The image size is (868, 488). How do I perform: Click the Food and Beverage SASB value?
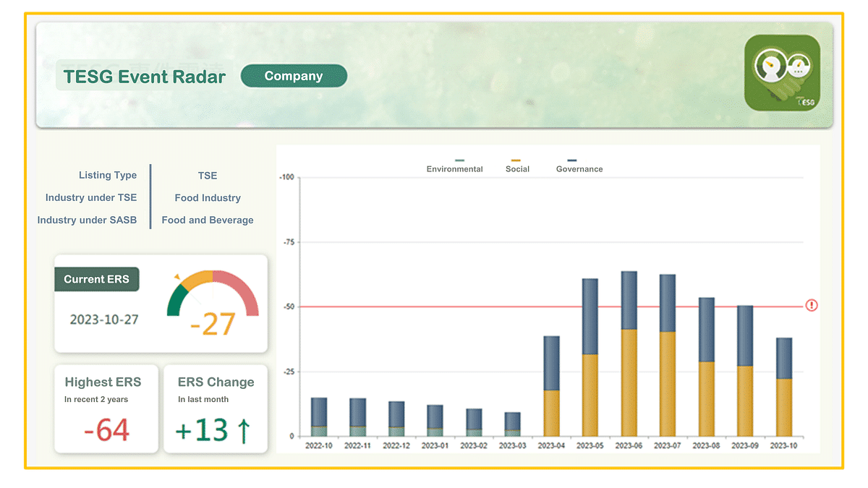click(x=208, y=221)
